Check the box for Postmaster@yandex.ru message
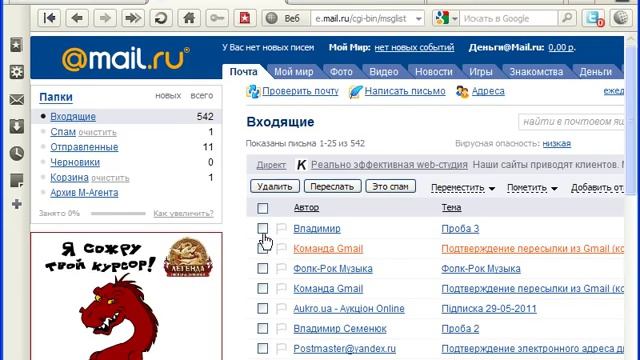 [x=263, y=348]
